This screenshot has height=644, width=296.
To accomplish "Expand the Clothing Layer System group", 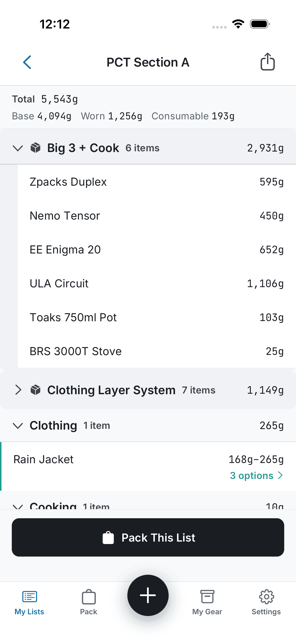I will (x=18, y=390).
